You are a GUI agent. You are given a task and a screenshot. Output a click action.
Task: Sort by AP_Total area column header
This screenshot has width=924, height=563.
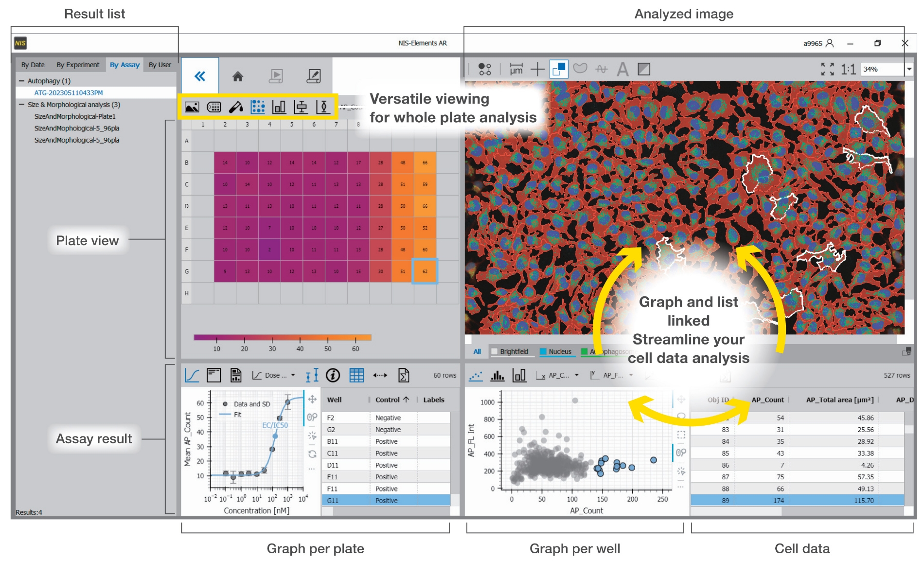tap(840, 400)
